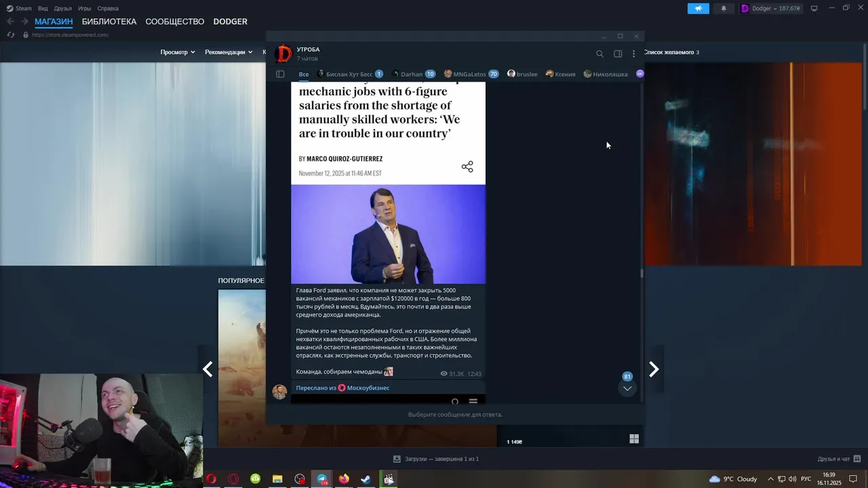Click Steam downloads icon in status bar
Viewport: 868px width, 488px height.
397,459
